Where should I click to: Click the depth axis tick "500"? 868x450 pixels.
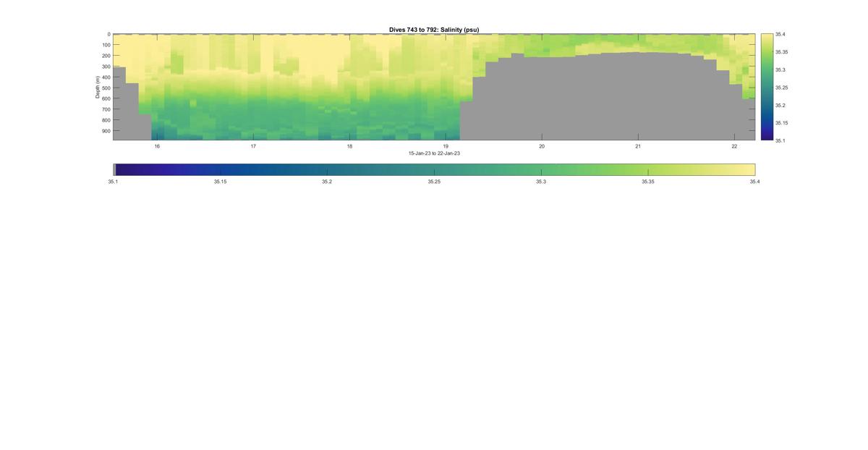click(106, 88)
